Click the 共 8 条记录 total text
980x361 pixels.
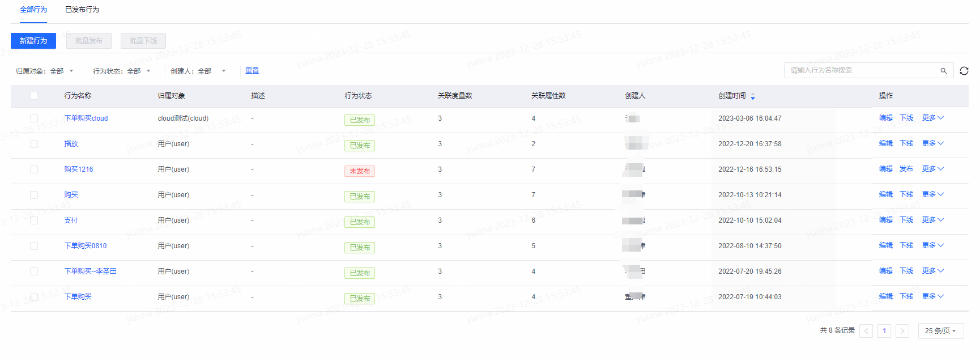pyautogui.click(x=837, y=330)
